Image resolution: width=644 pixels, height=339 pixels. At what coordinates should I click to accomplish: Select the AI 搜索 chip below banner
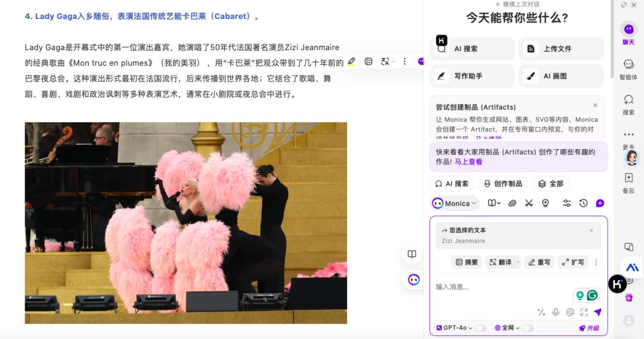coord(452,184)
